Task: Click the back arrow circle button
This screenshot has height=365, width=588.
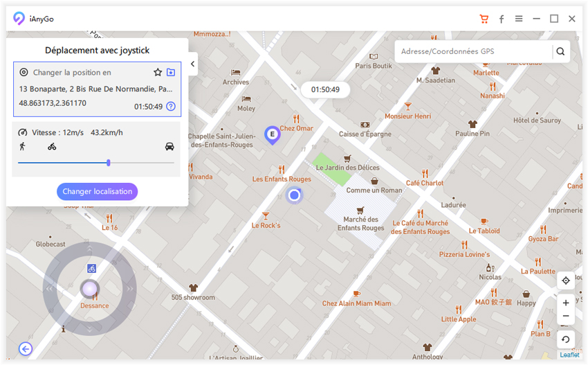Action: coord(26,349)
